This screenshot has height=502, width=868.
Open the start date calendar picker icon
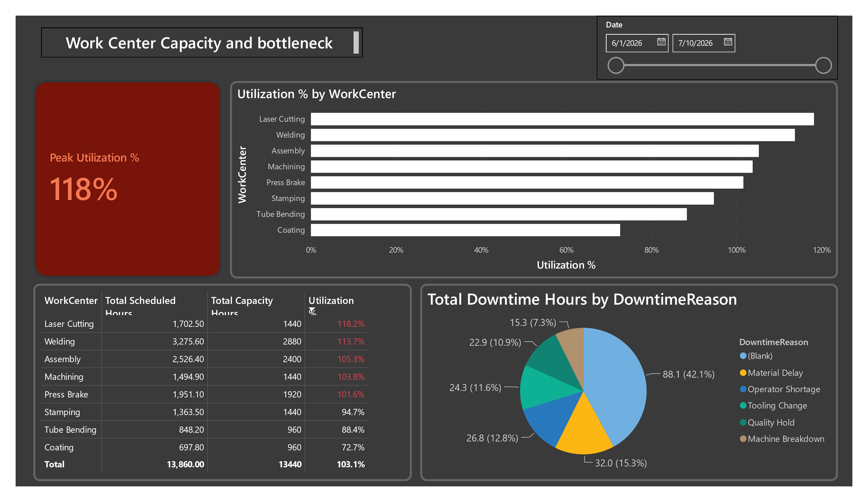click(661, 42)
